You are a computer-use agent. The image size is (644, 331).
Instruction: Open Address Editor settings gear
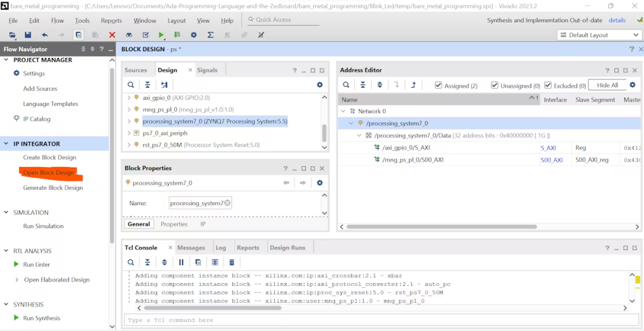(x=633, y=85)
